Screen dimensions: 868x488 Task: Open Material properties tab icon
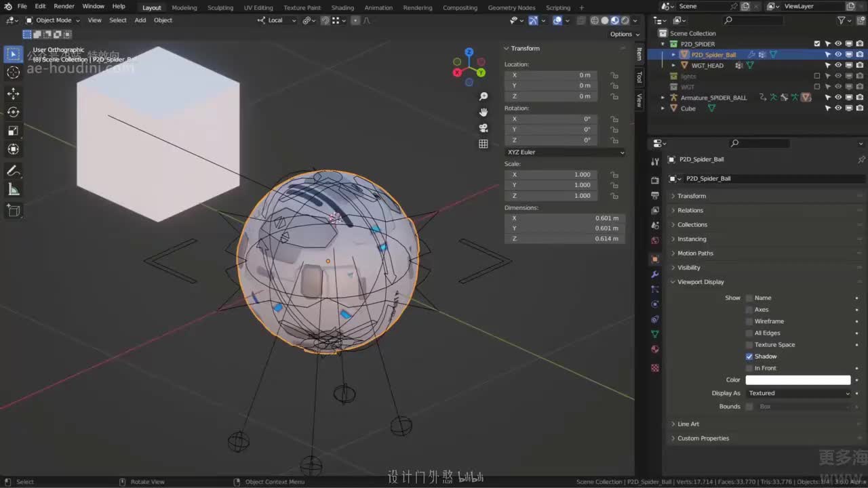click(x=655, y=349)
